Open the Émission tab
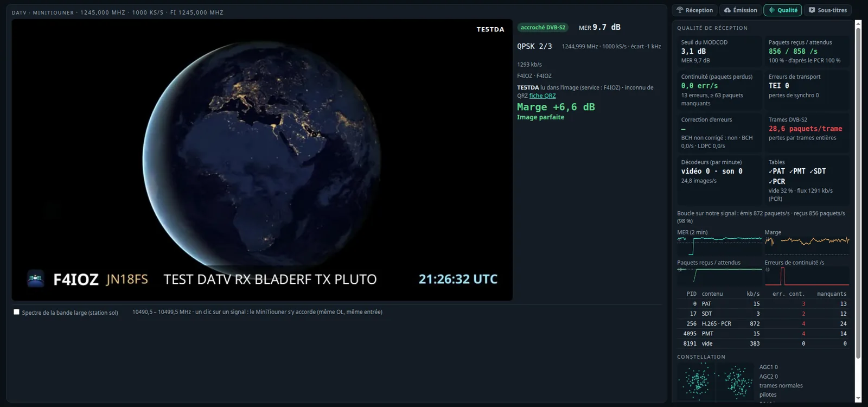Viewport: 868px width, 407px height. tap(741, 10)
